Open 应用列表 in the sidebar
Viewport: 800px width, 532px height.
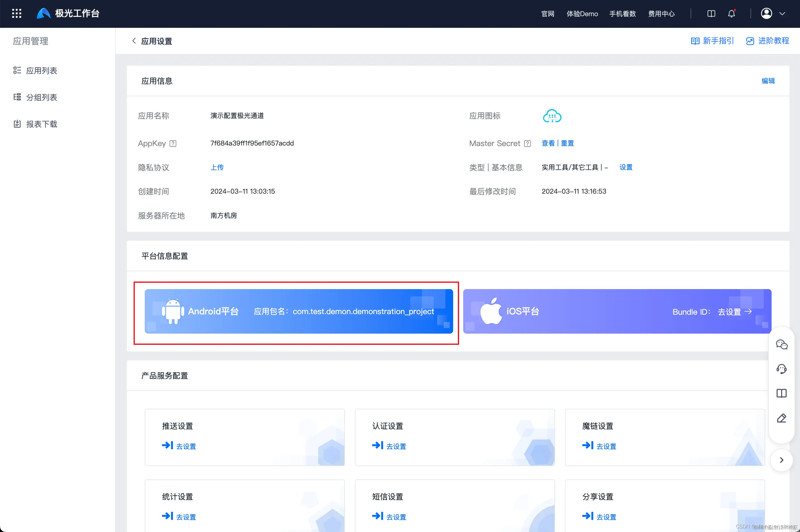[41, 71]
